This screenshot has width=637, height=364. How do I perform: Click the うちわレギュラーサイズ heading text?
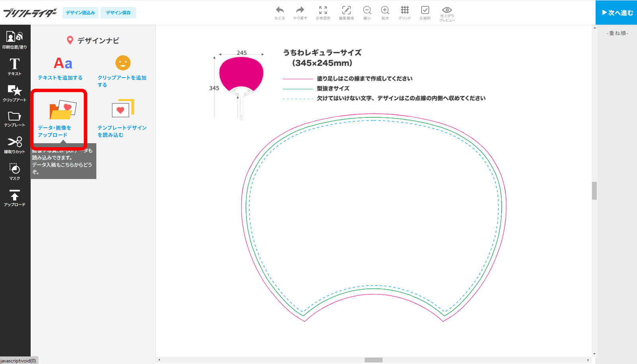pyautogui.click(x=322, y=53)
